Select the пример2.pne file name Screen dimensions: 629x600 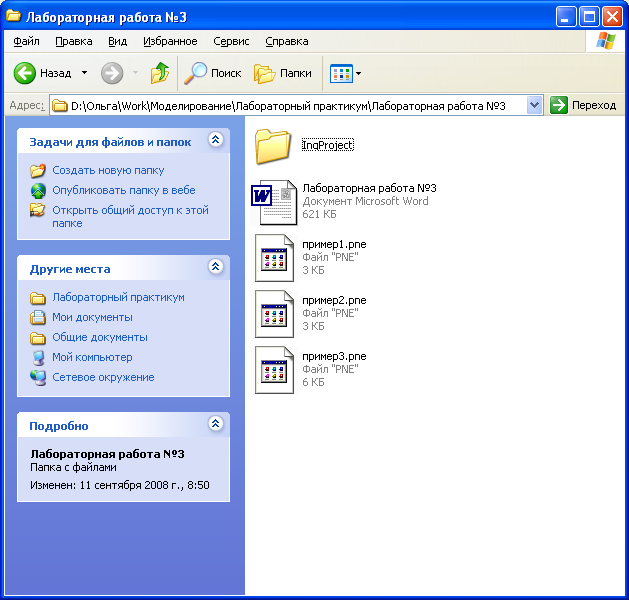pyautogui.click(x=334, y=300)
